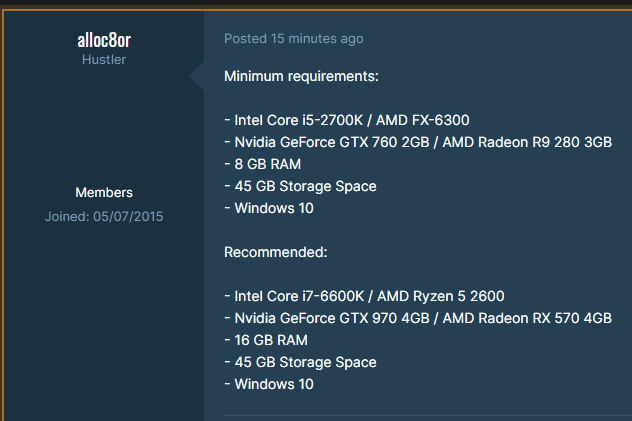Click the Minimum requirements heading
Screen dimensions: 632x421
[301, 76]
